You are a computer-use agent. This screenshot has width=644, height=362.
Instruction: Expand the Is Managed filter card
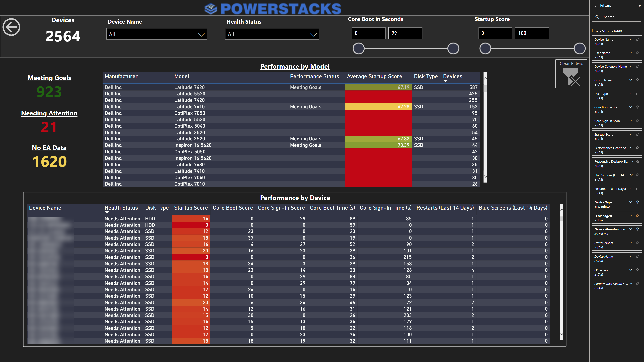tap(630, 216)
